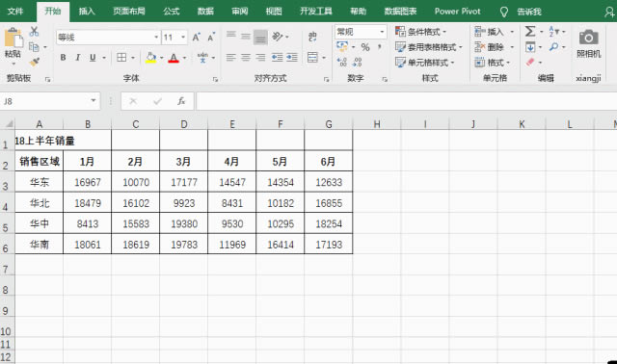Click the text orientation icon
617x364 pixels.
point(278,37)
